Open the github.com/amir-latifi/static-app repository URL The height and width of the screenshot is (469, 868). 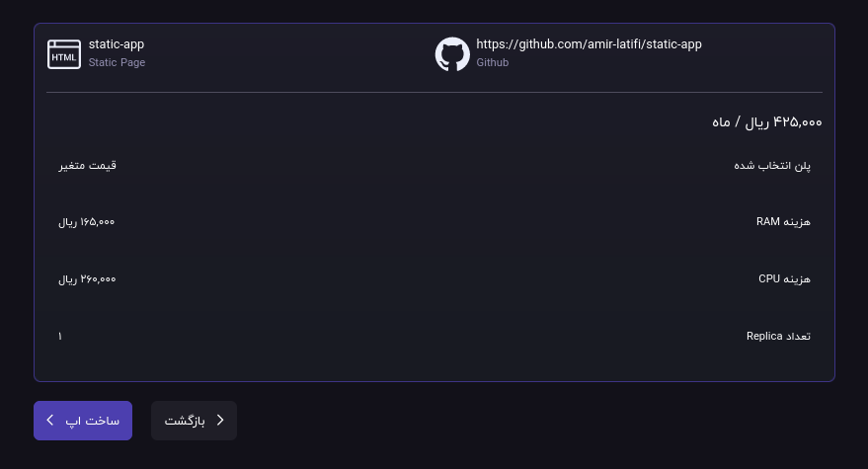click(x=589, y=44)
